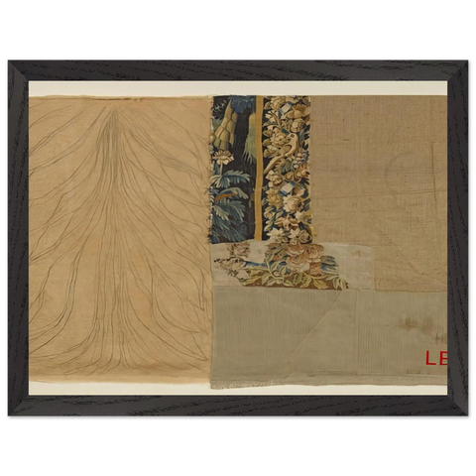Screen dimensions: 476x476
Task: Click the black frame's left side
Action: coord(19,238)
